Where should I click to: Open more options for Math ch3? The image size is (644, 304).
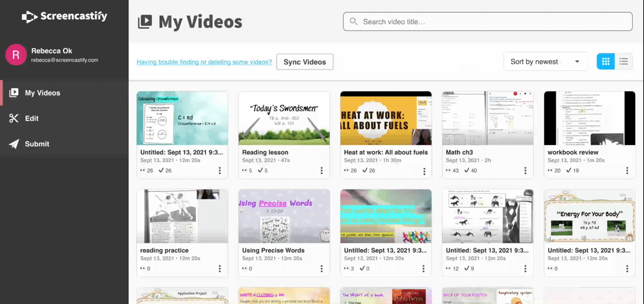tap(525, 170)
